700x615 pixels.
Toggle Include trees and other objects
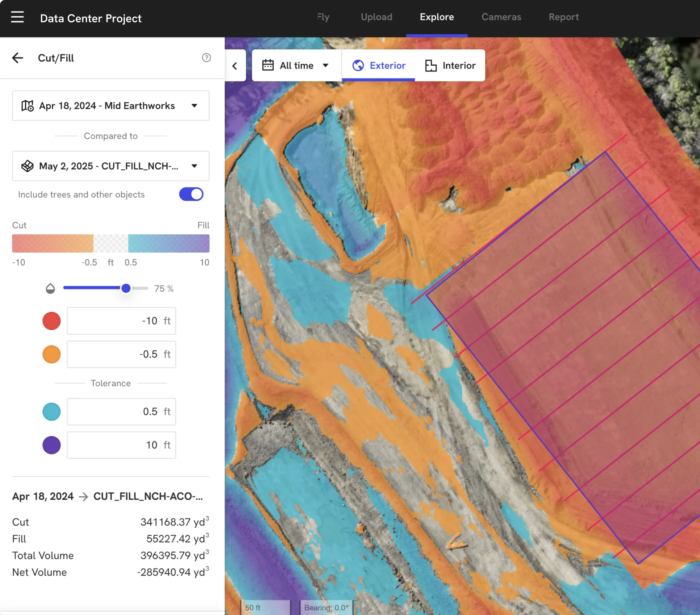point(191,194)
